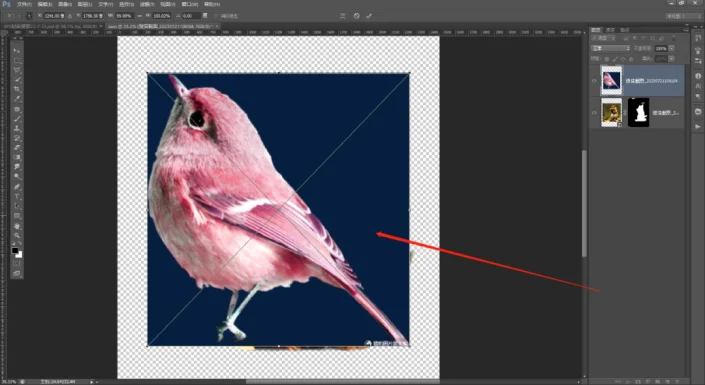Image resolution: width=705 pixels, height=385 pixels.
Task: Select the layer mask thumbnail
Action: 638,112
